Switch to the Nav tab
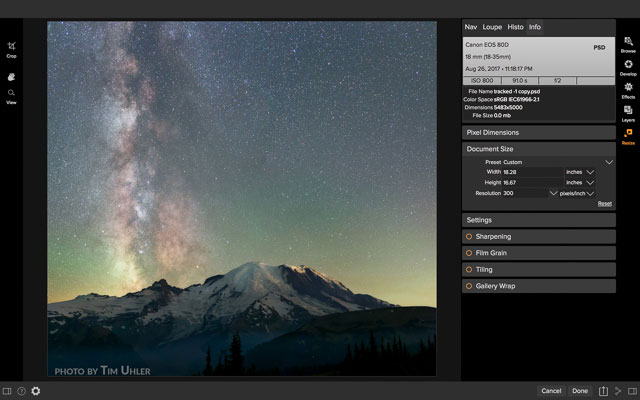 [x=471, y=27]
